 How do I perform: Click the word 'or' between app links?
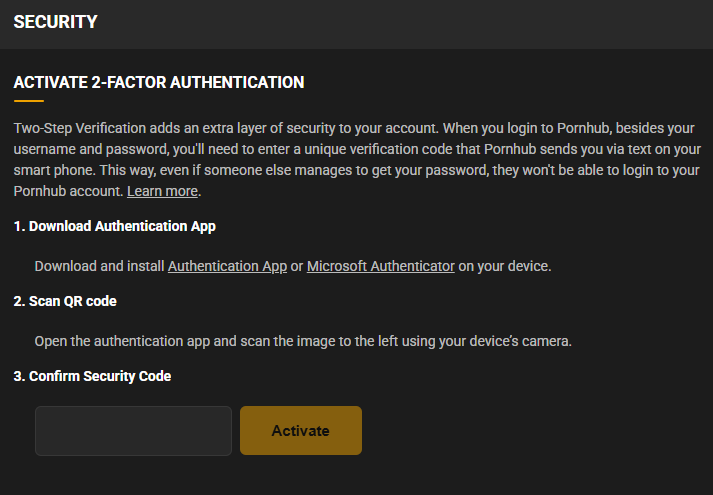[297, 266]
